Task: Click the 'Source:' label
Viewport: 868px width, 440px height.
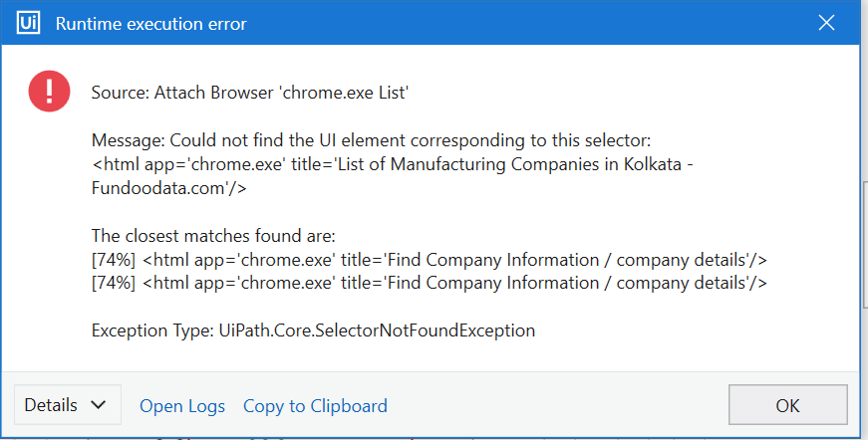Action: [x=120, y=93]
